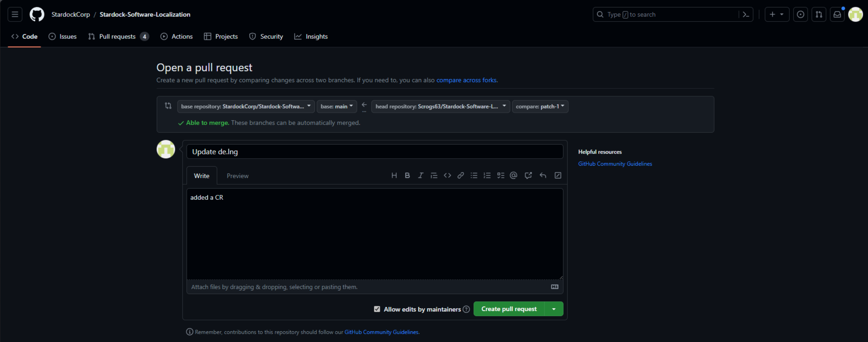The height and width of the screenshot is (342, 868).
Task: Switch to the Preview tab
Action: point(237,176)
